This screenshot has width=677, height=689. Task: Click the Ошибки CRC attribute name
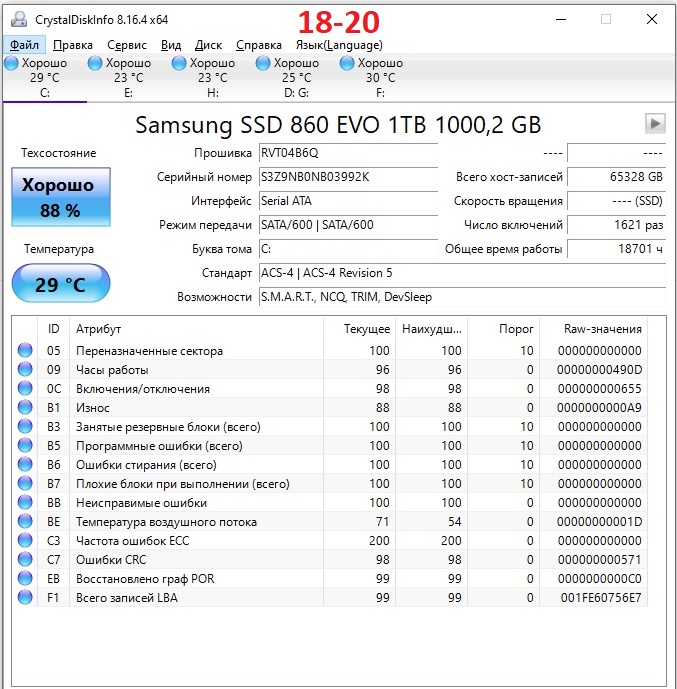(x=111, y=560)
